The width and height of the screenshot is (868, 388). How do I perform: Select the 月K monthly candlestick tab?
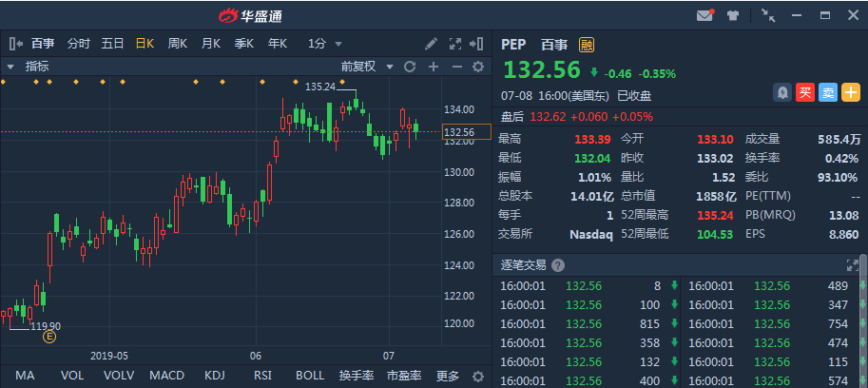click(x=211, y=44)
